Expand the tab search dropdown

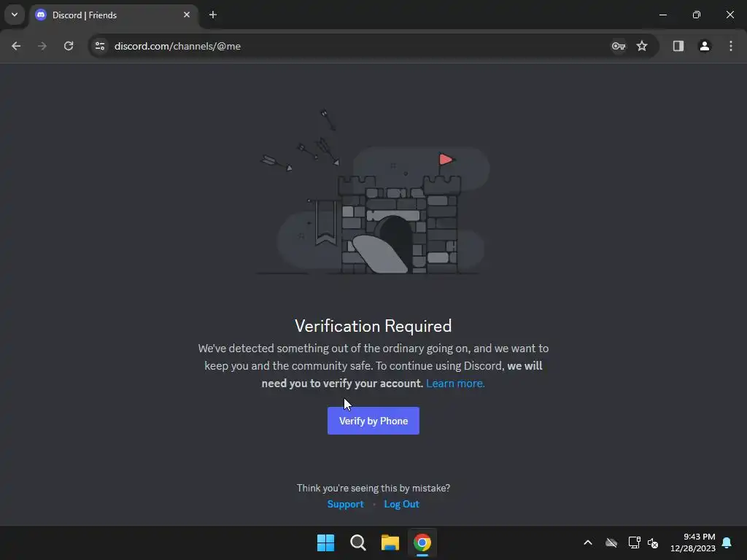click(15, 15)
